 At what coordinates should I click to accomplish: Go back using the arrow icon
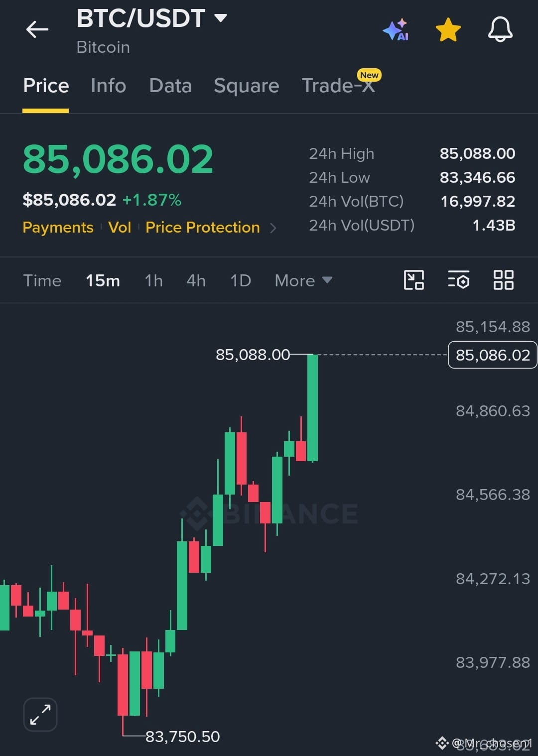[x=37, y=30]
